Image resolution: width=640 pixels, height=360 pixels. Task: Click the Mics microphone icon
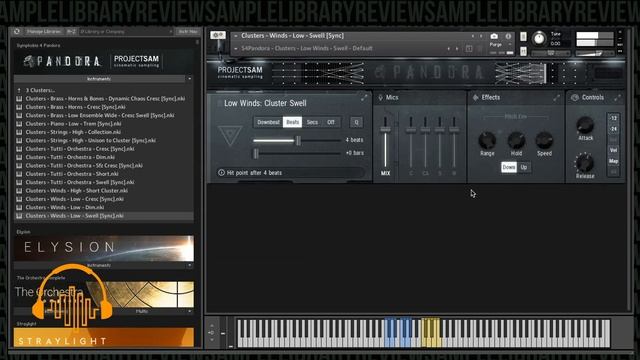[x=380, y=98]
